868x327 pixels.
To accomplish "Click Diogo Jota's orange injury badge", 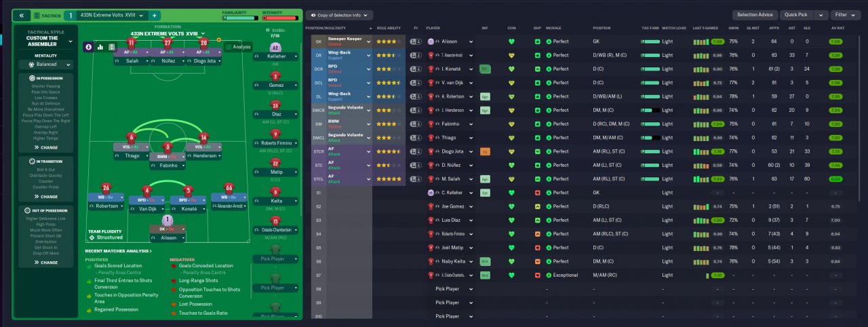I will coord(484,151).
